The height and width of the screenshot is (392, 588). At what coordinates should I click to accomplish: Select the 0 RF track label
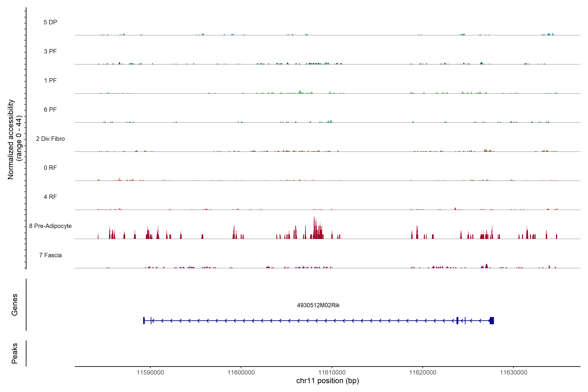pyautogui.click(x=50, y=168)
